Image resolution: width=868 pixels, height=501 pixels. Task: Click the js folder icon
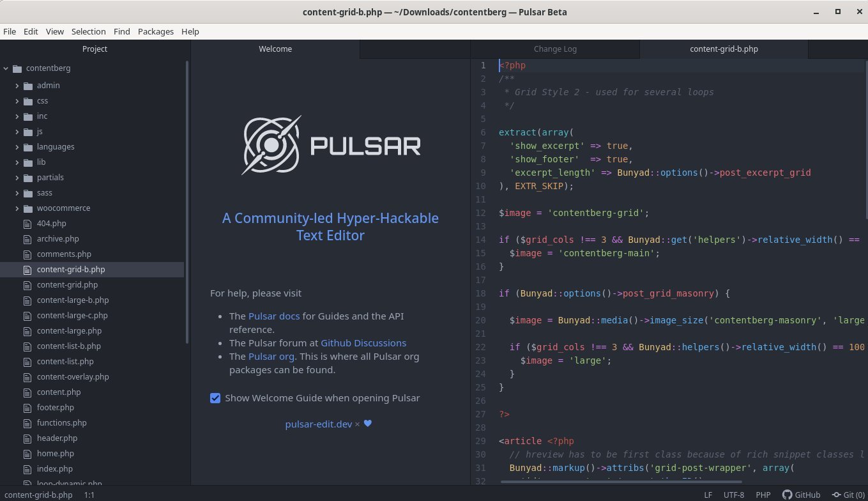[28, 132]
